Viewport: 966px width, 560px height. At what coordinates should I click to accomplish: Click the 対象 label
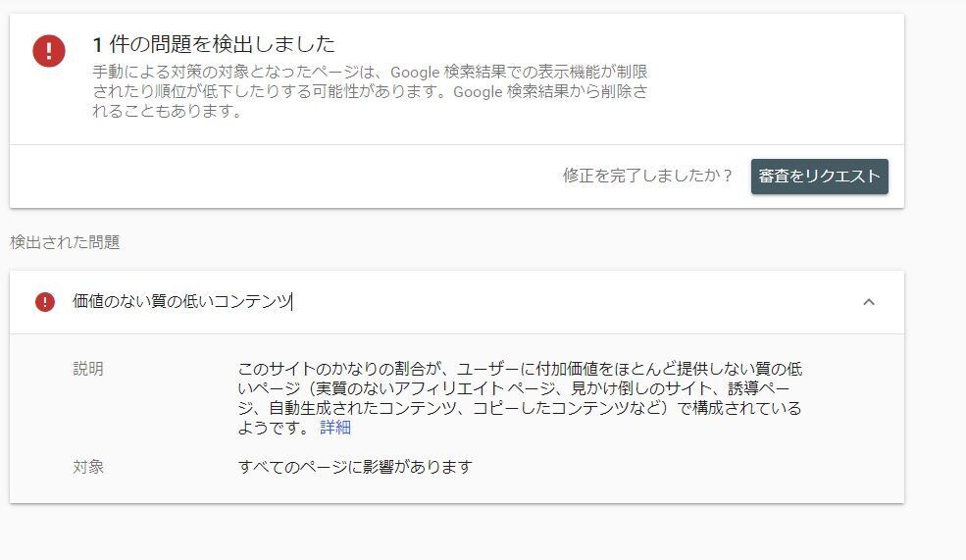88,467
